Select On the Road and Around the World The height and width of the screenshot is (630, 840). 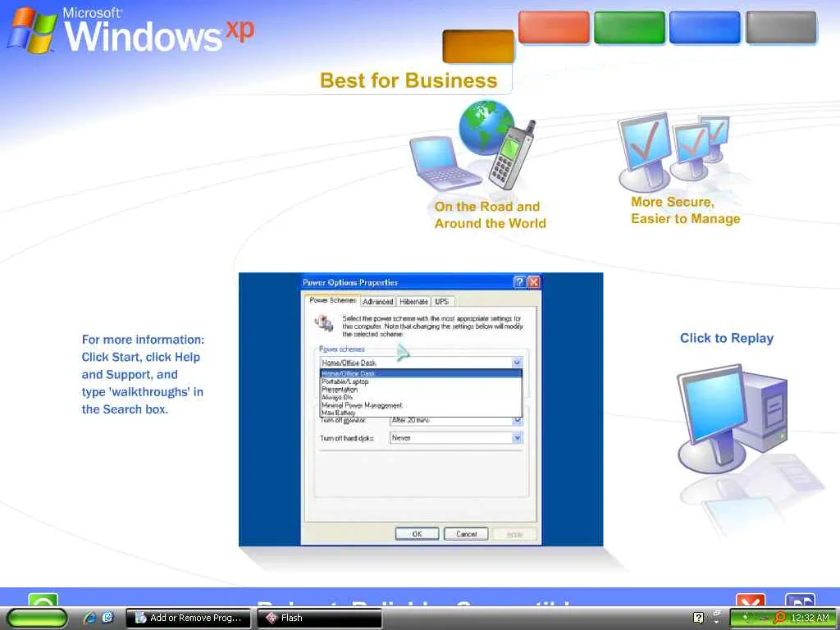click(490, 215)
